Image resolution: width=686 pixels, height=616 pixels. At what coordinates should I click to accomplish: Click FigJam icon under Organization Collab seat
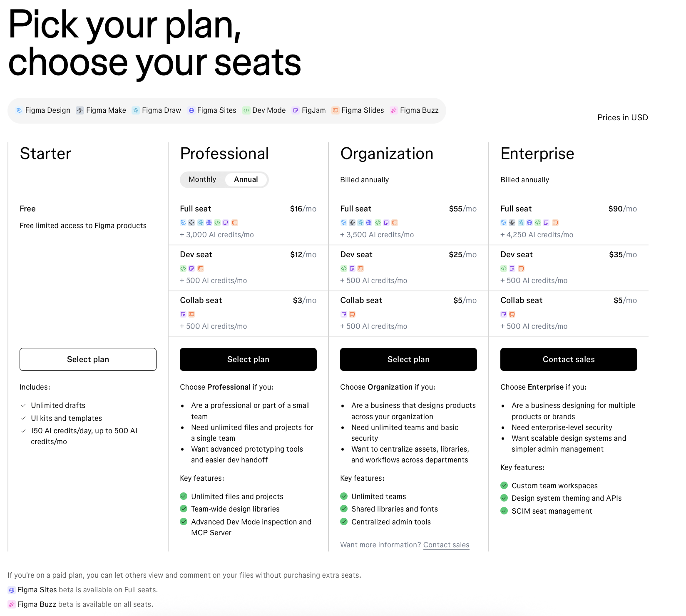[344, 314]
